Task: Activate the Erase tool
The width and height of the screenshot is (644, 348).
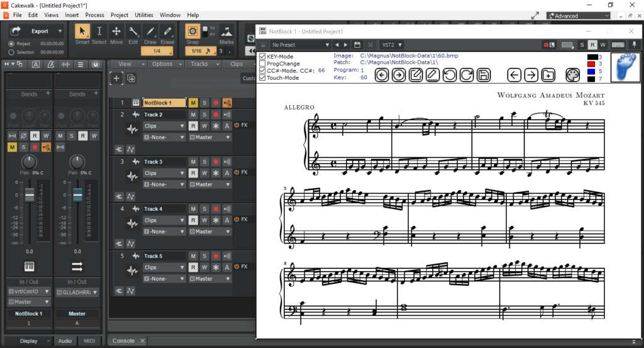Action: pos(167,31)
